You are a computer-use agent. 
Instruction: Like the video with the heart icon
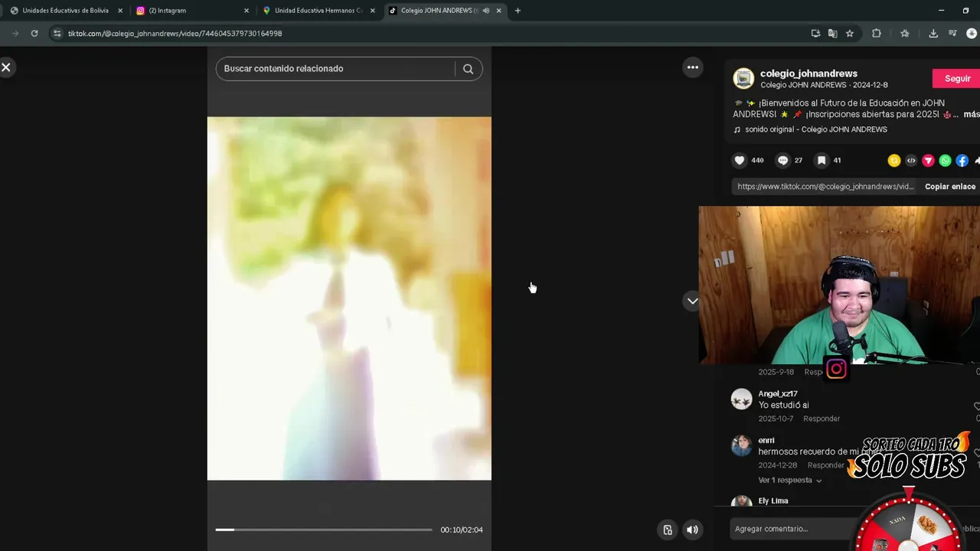point(740,160)
